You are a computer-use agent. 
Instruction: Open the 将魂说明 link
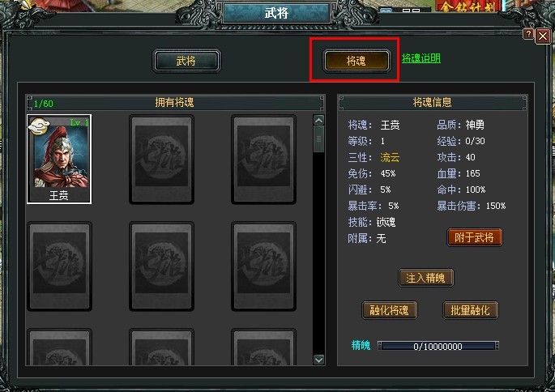click(421, 58)
